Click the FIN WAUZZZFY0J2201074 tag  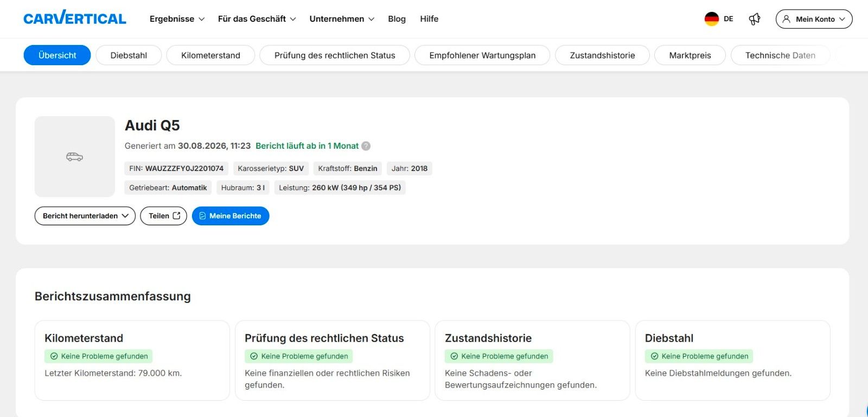tap(176, 168)
